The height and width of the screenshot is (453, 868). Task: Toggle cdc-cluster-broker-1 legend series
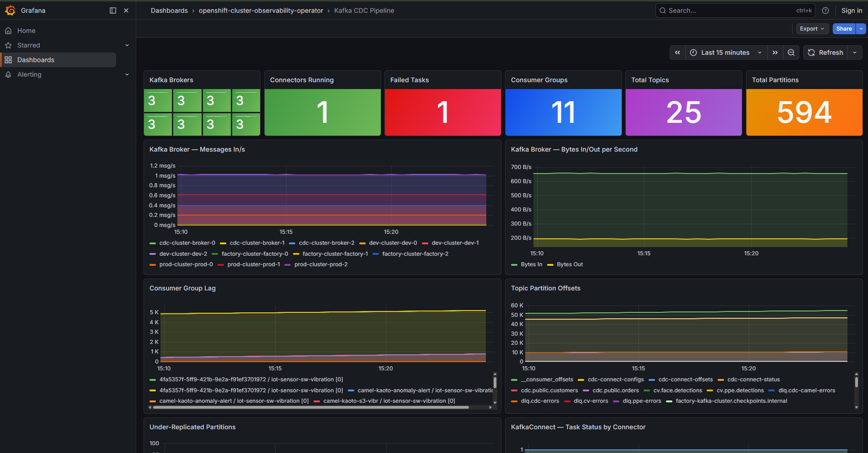click(257, 243)
